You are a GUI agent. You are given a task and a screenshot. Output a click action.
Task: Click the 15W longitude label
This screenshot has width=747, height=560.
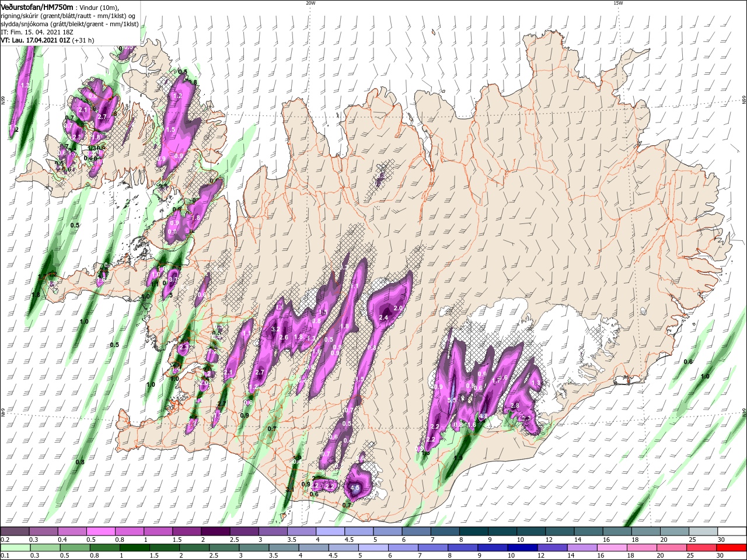(x=618, y=3)
